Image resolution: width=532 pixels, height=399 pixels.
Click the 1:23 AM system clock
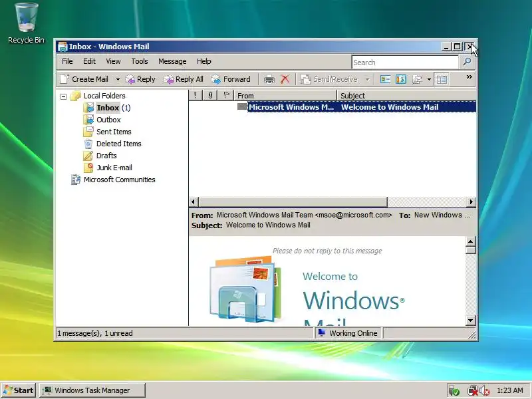(x=509, y=390)
